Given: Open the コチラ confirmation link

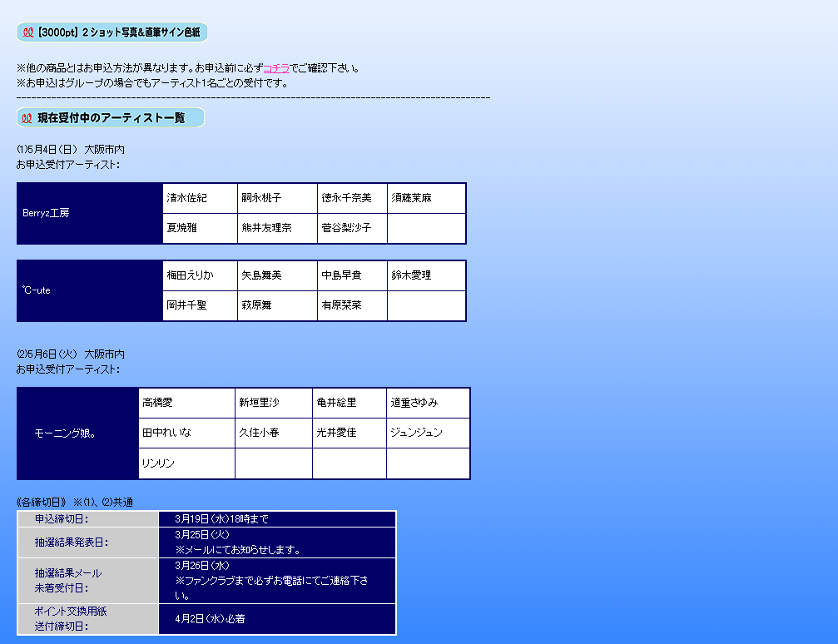Looking at the screenshot, I should pos(276,68).
